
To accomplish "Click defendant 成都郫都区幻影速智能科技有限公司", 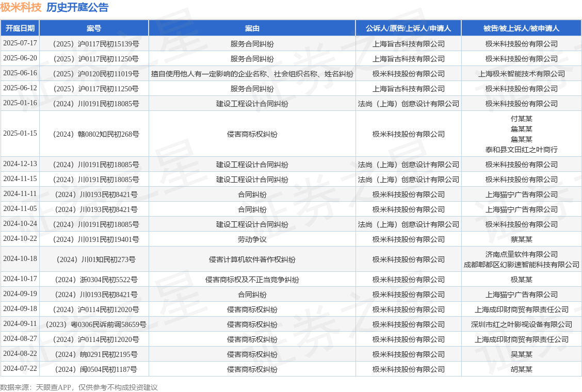I will pos(521,265).
